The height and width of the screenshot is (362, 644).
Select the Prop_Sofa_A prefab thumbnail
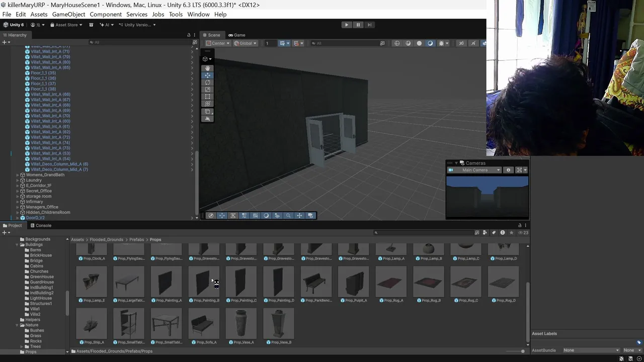pyautogui.click(x=204, y=324)
